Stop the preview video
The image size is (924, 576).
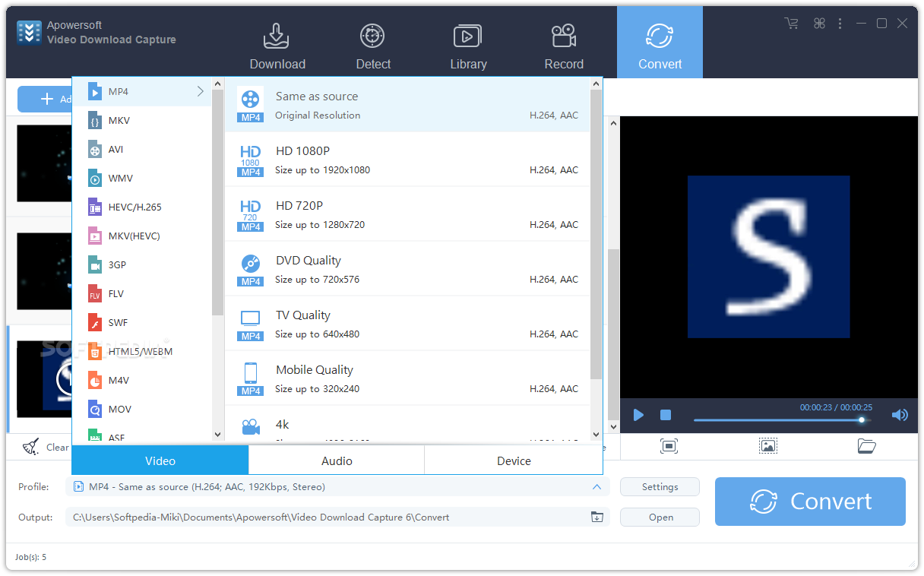pyautogui.click(x=666, y=415)
